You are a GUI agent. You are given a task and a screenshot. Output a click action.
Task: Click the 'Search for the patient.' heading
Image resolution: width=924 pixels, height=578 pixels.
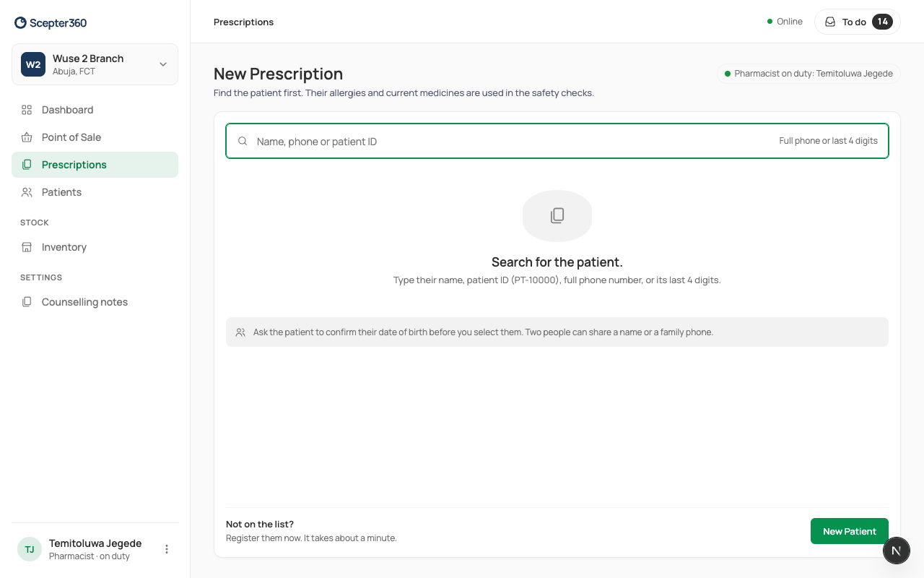coord(557,262)
